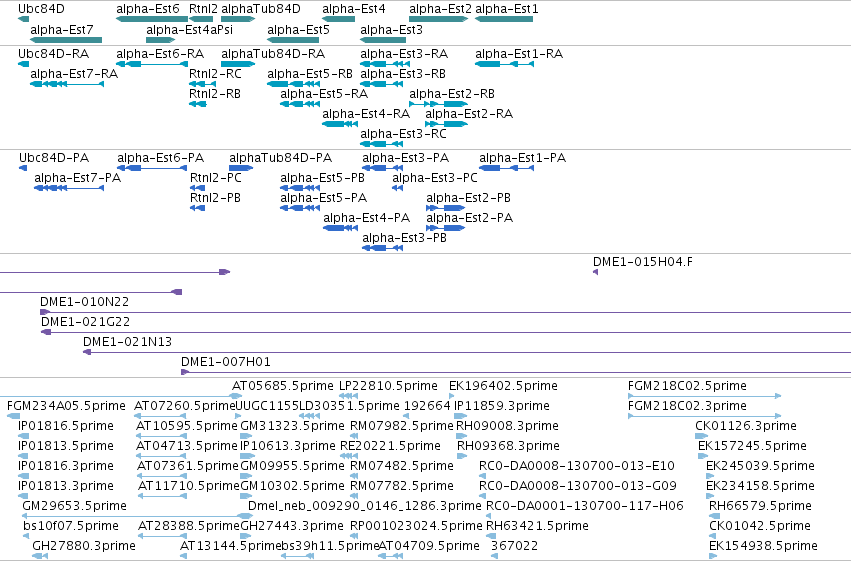Select BAC clone DME1-015H04.F
This screenshot has height=561, width=851.
[x=595, y=272]
